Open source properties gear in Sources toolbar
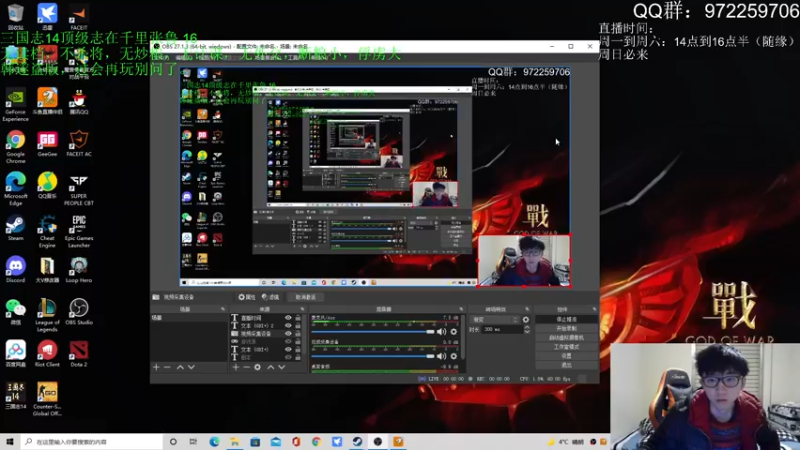Image resolution: width=800 pixels, height=450 pixels. tap(258, 367)
